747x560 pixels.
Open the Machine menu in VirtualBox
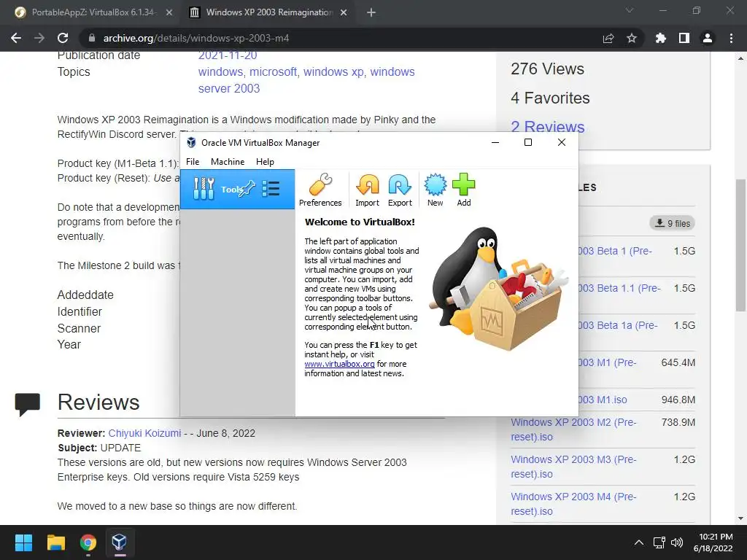click(x=228, y=162)
